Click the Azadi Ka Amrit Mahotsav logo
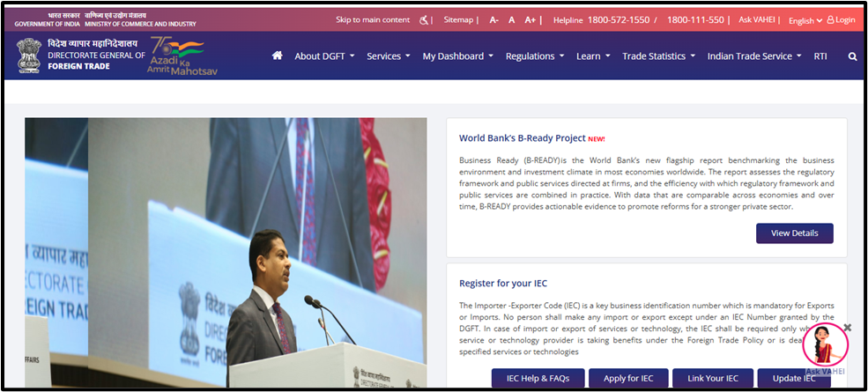This screenshot has width=868, height=392. coord(182,55)
